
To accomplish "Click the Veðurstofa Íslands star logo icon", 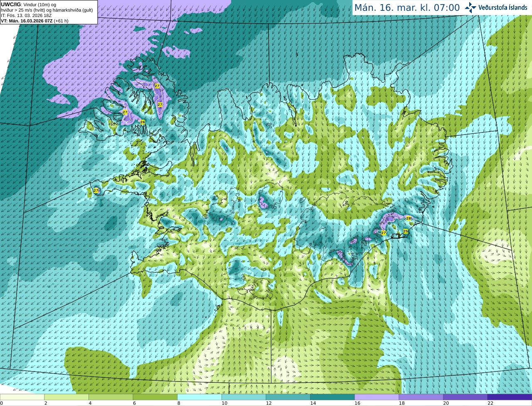I will [470, 7].
